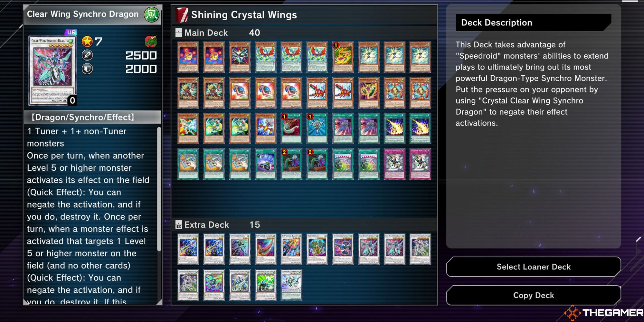Select the last card in Extra Deck's second row
644x322 pixels.
pyautogui.click(x=291, y=285)
